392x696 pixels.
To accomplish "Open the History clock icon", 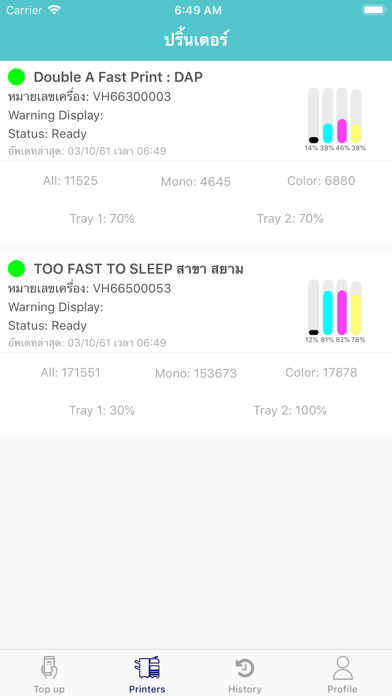I will [245, 668].
